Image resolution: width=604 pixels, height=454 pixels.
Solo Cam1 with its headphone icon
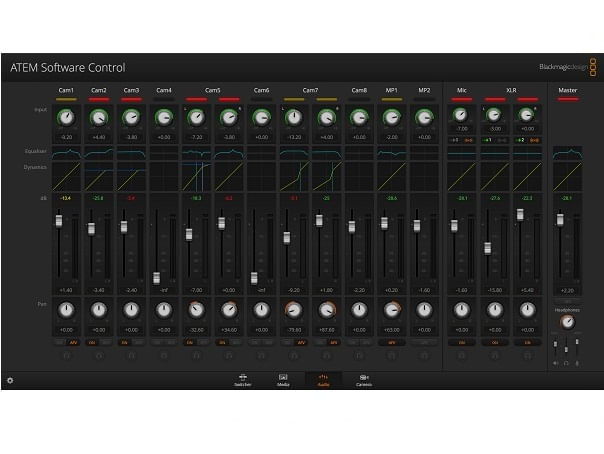click(x=66, y=355)
